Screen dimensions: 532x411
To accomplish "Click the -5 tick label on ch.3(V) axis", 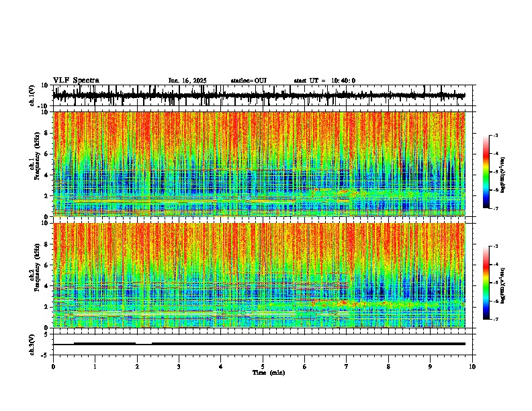I will (45, 355).
